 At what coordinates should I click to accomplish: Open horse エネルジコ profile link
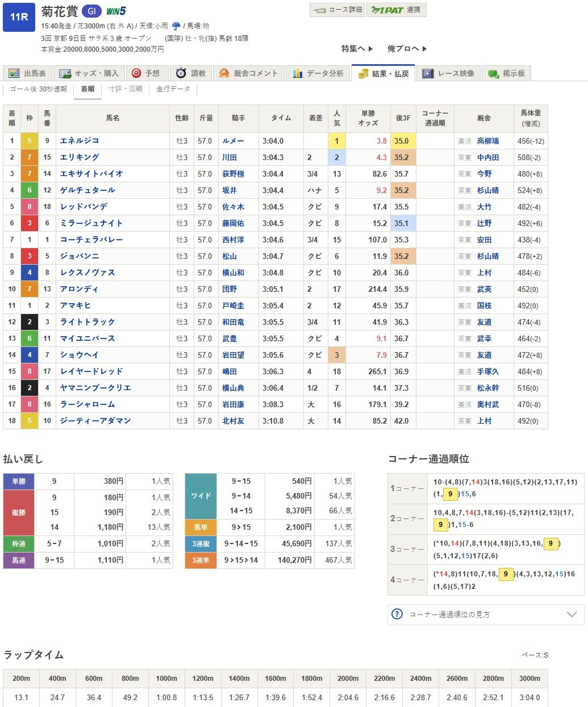point(80,141)
